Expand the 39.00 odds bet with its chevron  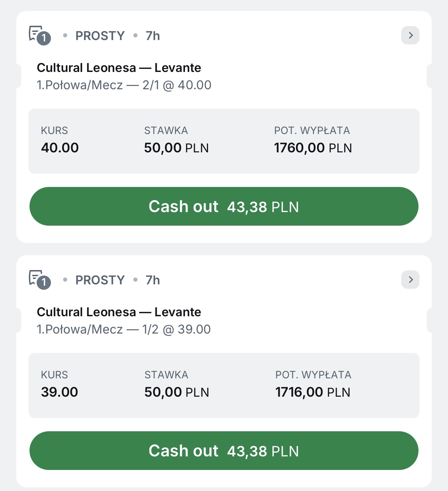[410, 280]
